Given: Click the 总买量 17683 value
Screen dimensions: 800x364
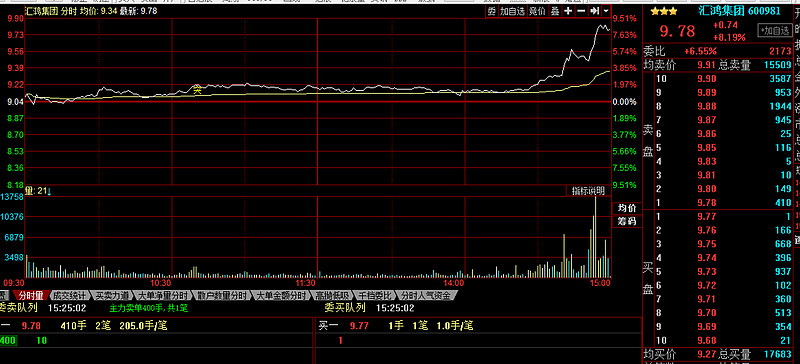Looking at the screenshot, I should click(x=777, y=354).
